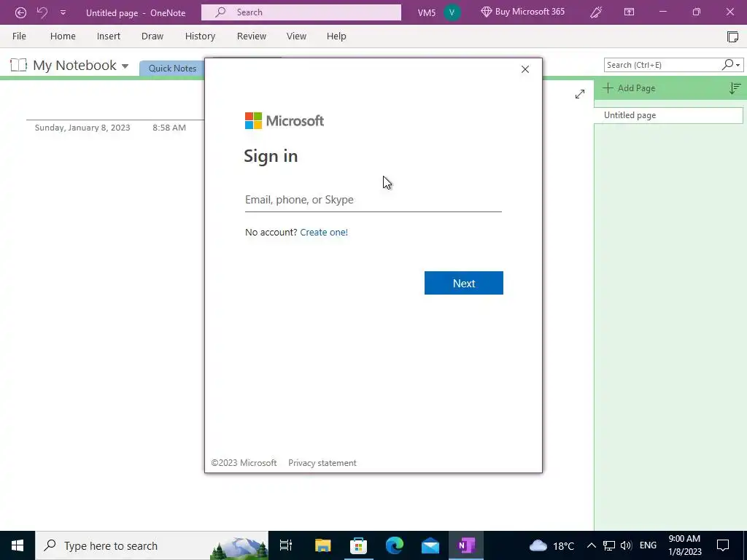Open Microsoft Edge from taskbar
This screenshot has height=560, width=747.
[395, 545]
